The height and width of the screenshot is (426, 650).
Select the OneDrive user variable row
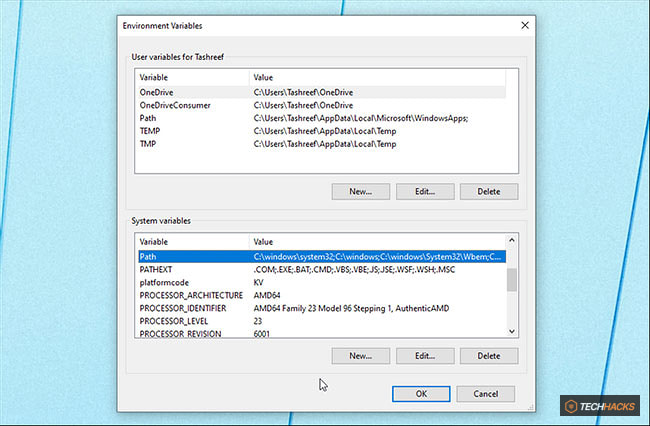322,92
